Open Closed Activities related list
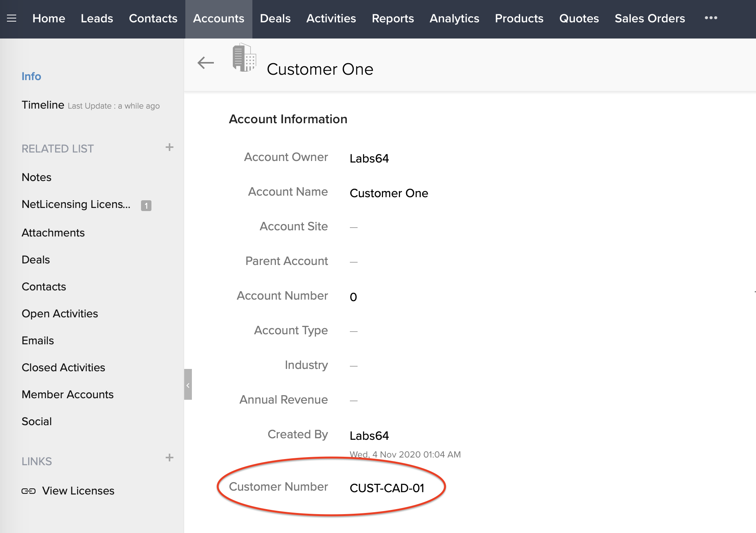 [63, 367]
